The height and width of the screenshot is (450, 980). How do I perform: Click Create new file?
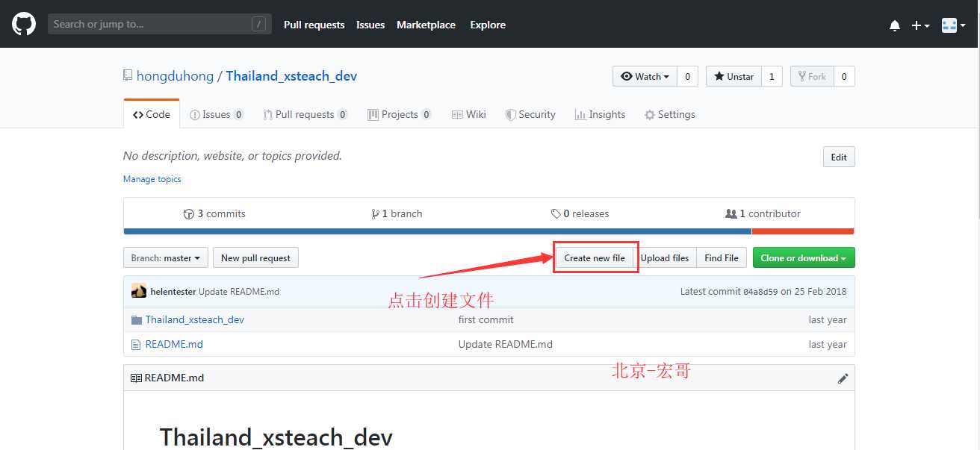595,258
